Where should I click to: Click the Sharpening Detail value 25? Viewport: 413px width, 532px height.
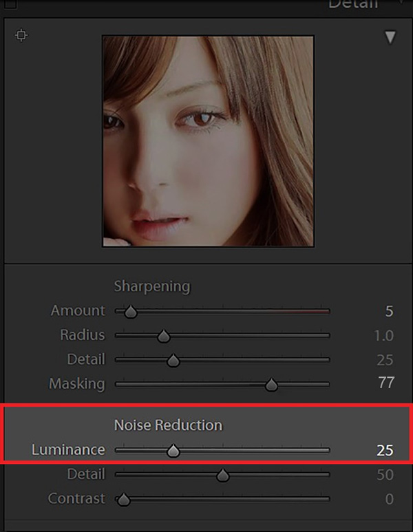tap(385, 360)
